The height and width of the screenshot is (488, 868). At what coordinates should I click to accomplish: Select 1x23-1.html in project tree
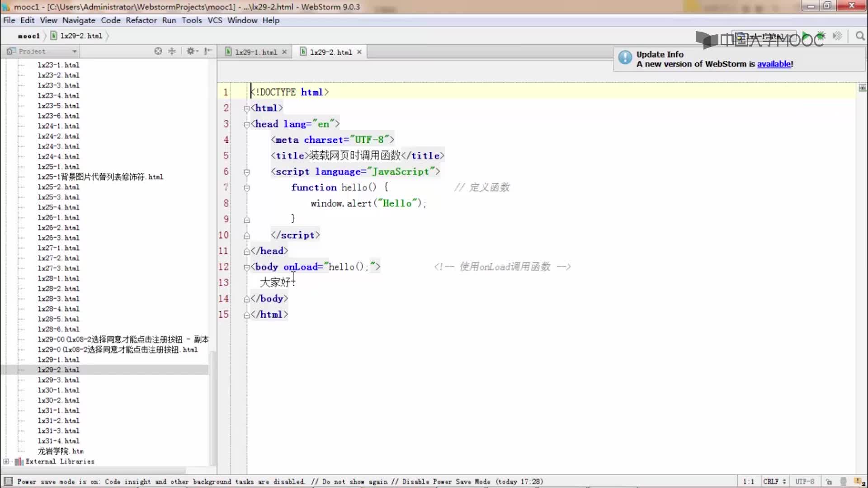(x=58, y=65)
